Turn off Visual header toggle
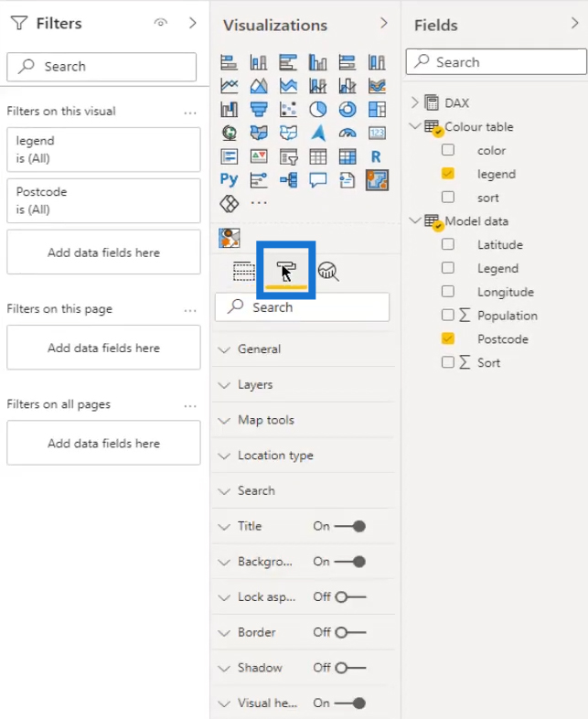 pyautogui.click(x=350, y=703)
